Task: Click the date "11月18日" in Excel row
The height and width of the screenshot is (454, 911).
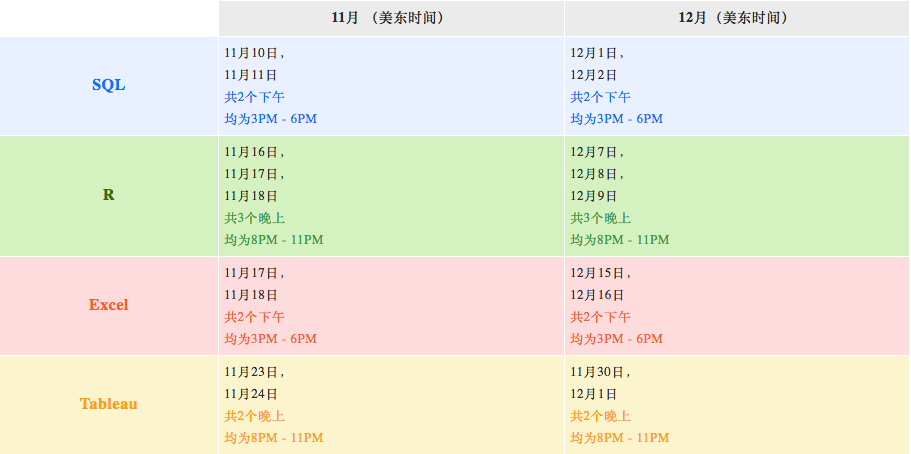Action: click(x=251, y=295)
